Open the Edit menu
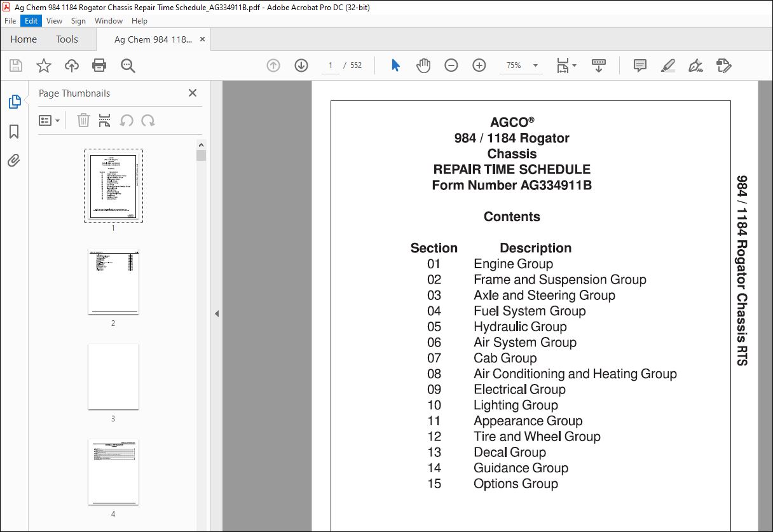 (x=31, y=21)
